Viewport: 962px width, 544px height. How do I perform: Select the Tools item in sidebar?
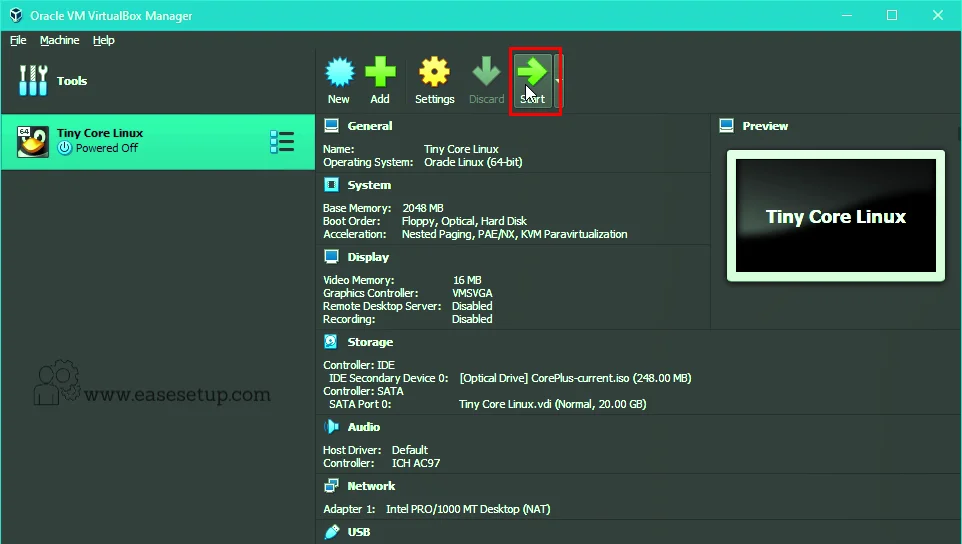[x=158, y=81]
